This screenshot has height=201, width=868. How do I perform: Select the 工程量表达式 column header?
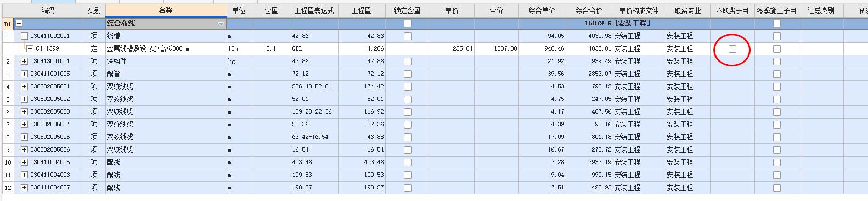(x=314, y=10)
